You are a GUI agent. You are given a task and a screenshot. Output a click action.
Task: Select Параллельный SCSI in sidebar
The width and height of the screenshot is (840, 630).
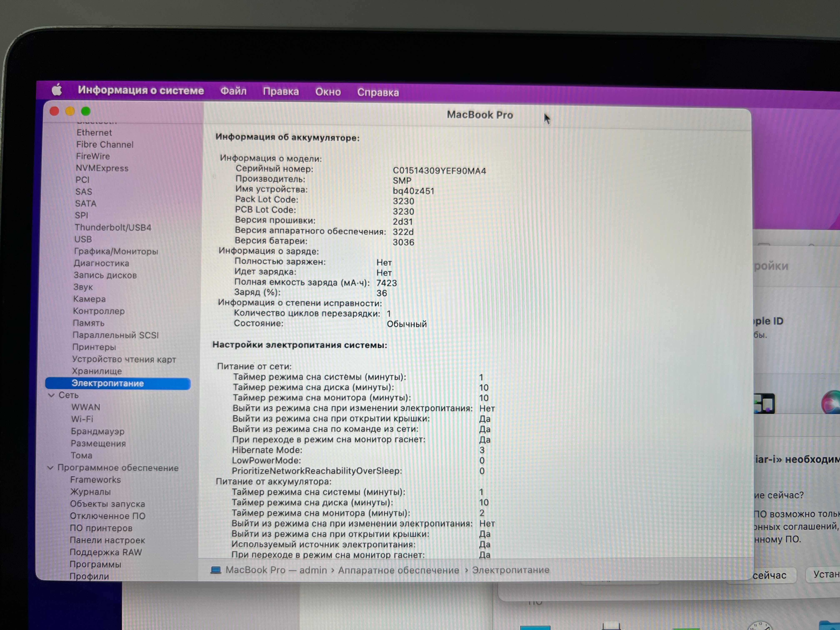click(x=115, y=335)
